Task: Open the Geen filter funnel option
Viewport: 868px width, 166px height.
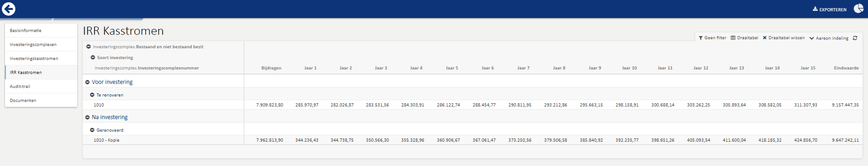Action: tap(712, 38)
